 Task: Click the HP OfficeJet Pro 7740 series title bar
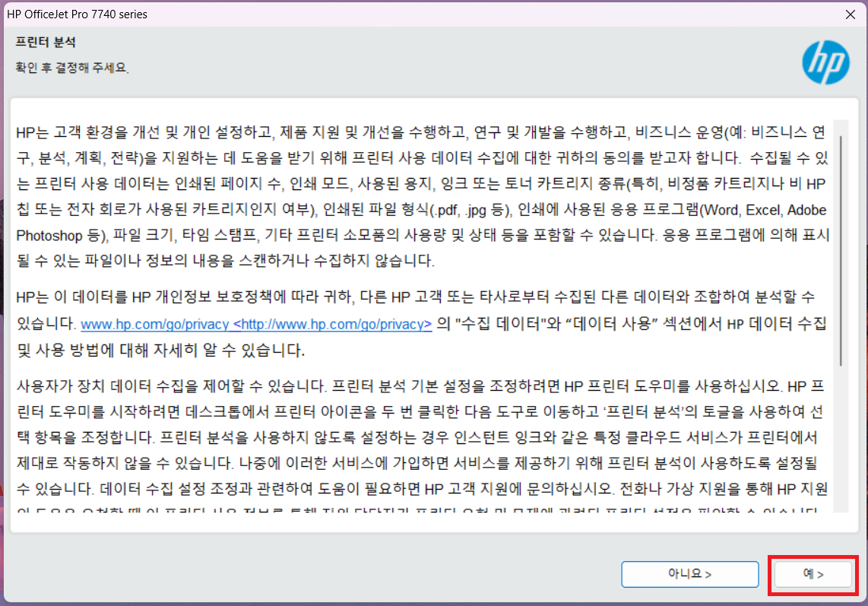(x=76, y=14)
